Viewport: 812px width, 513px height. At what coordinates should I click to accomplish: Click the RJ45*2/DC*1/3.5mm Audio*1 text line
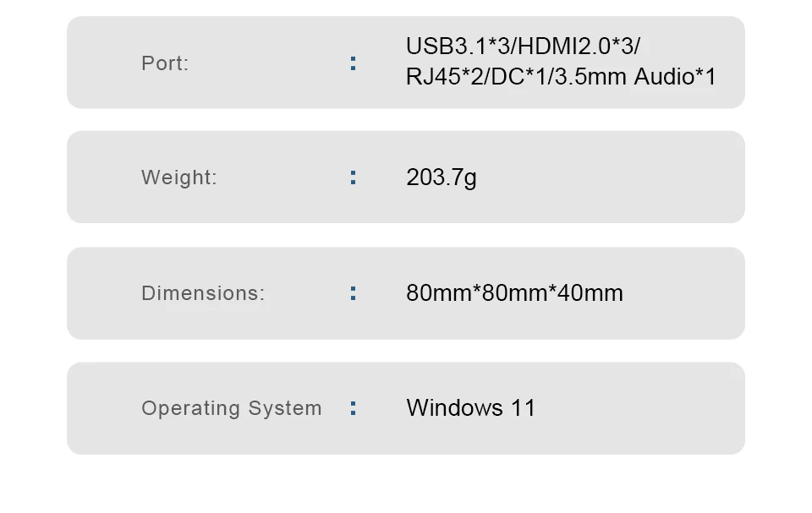point(561,77)
